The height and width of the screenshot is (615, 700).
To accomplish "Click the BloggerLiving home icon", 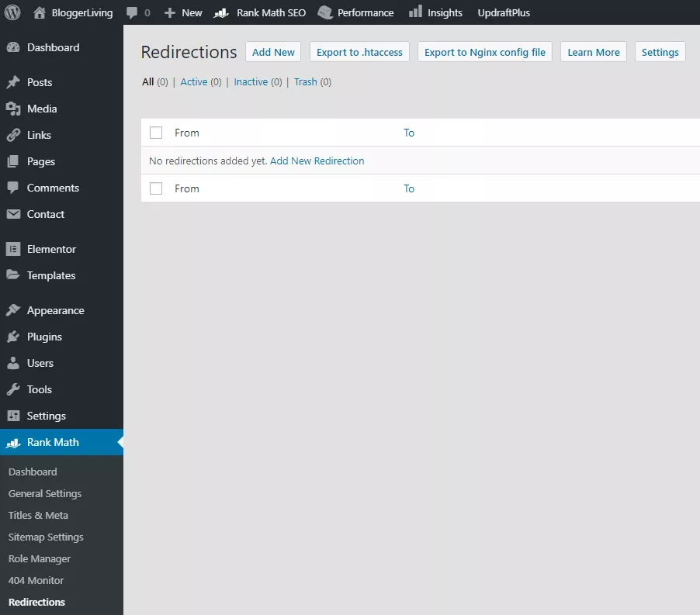I will [40, 12].
